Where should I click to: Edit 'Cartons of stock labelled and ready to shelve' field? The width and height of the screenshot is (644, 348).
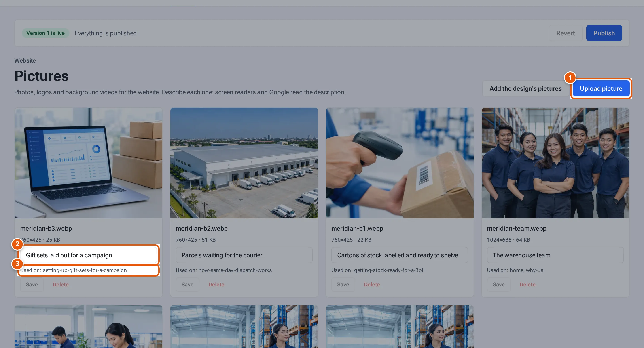coord(400,255)
